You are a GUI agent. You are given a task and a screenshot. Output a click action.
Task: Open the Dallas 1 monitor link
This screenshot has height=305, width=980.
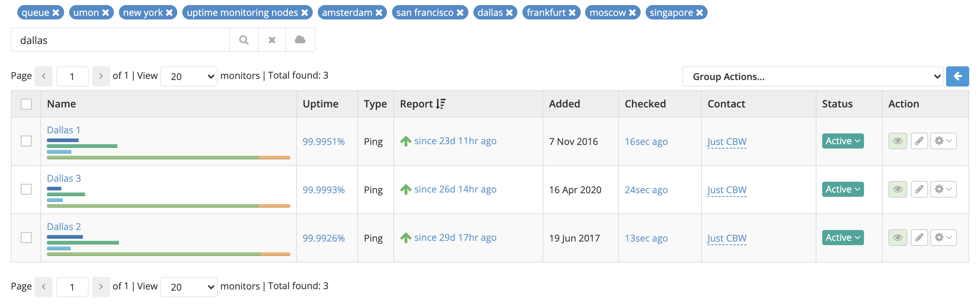click(x=63, y=130)
